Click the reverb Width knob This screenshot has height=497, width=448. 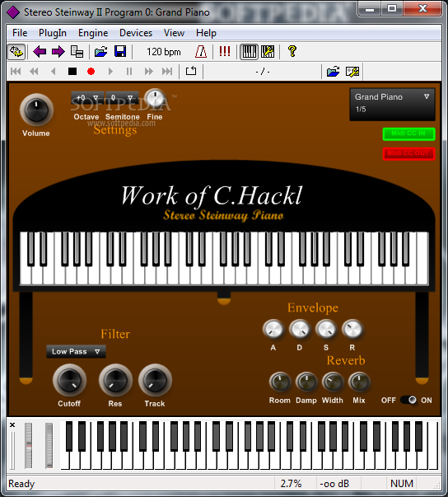[x=333, y=382]
